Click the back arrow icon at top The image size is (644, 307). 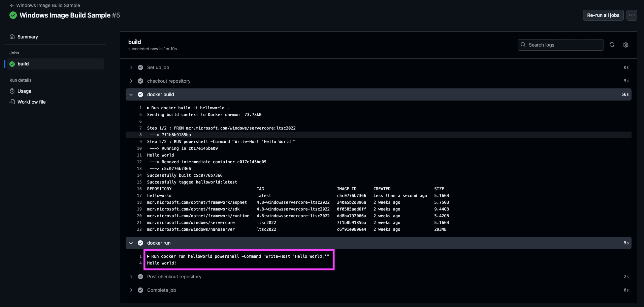tap(12, 5)
